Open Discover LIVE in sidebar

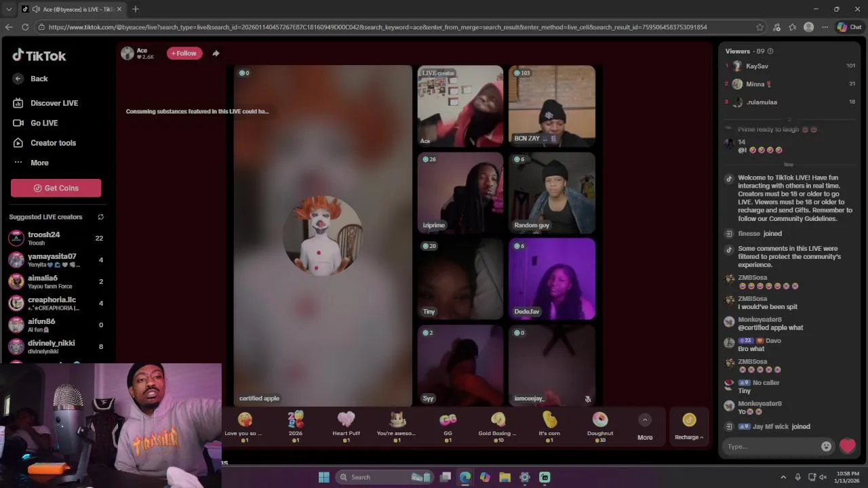[45, 103]
